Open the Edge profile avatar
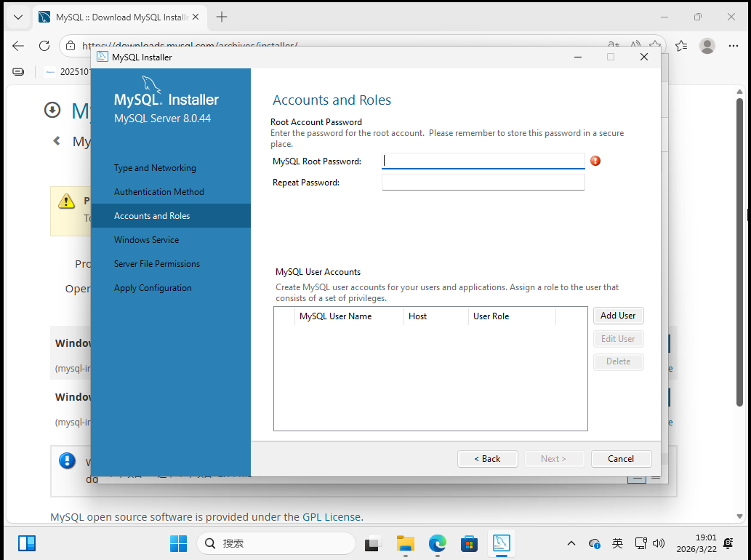The image size is (751, 560). click(707, 46)
